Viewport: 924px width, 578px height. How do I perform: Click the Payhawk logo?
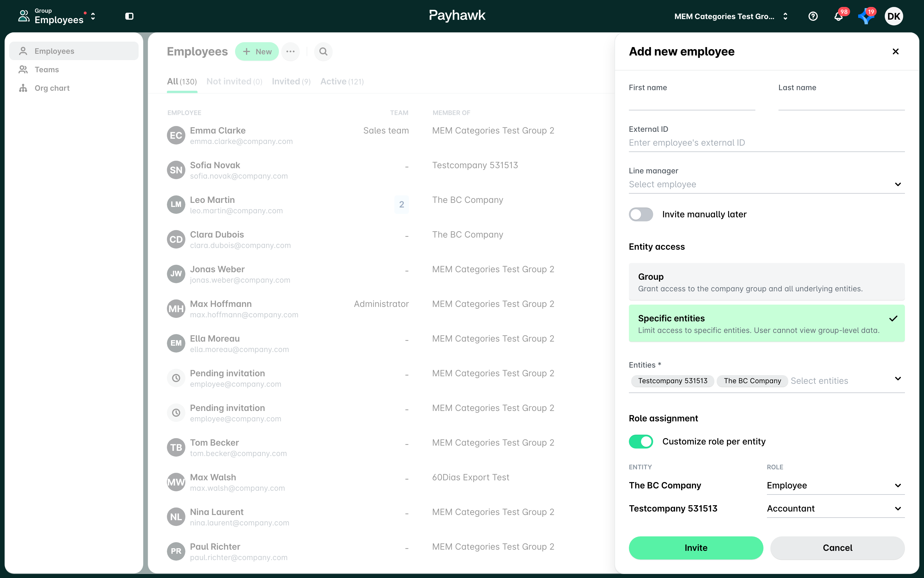tap(457, 15)
